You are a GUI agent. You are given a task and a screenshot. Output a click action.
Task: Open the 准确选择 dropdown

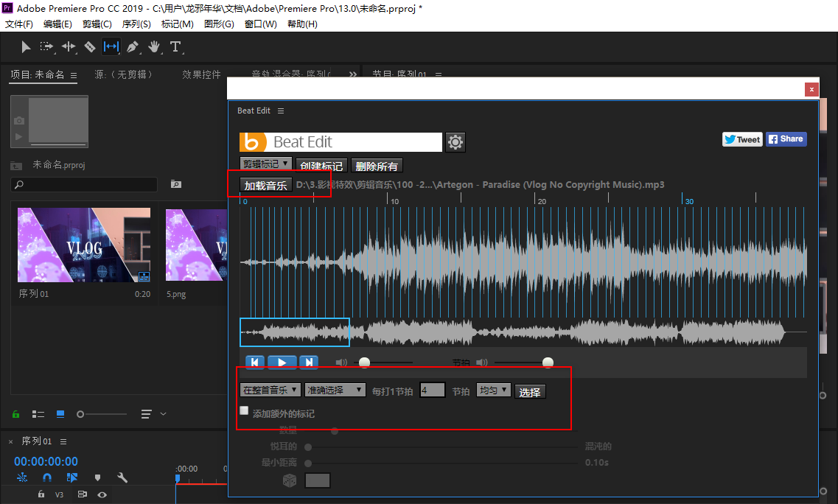click(335, 391)
